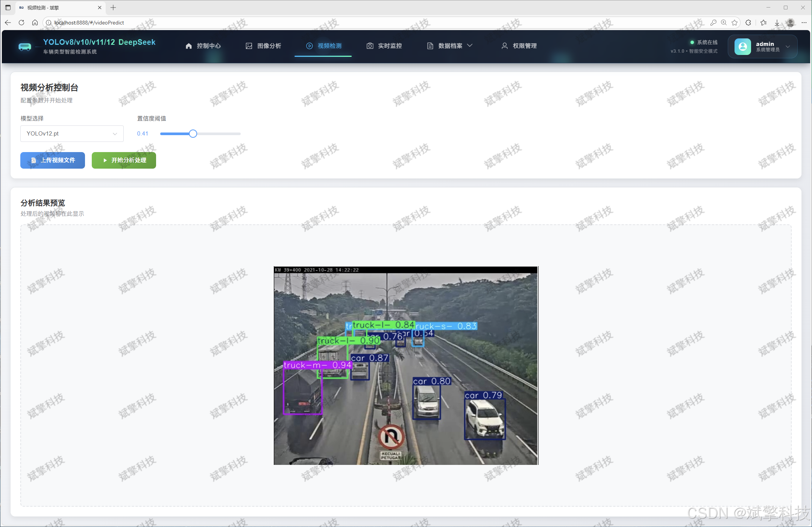Open the 控制中心 menu item
This screenshot has height=527, width=812.
[203, 46]
